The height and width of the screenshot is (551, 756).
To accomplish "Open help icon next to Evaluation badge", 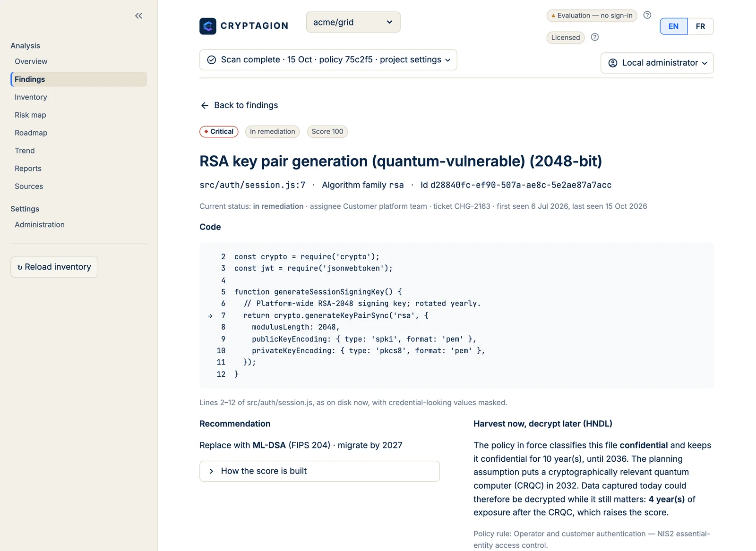I will point(647,15).
